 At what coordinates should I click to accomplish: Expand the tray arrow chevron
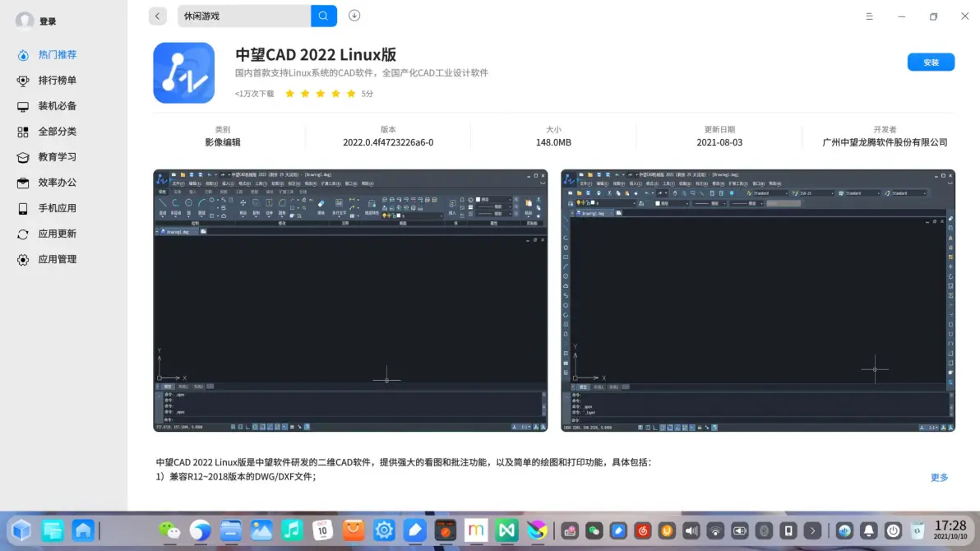(x=812, y=531)
